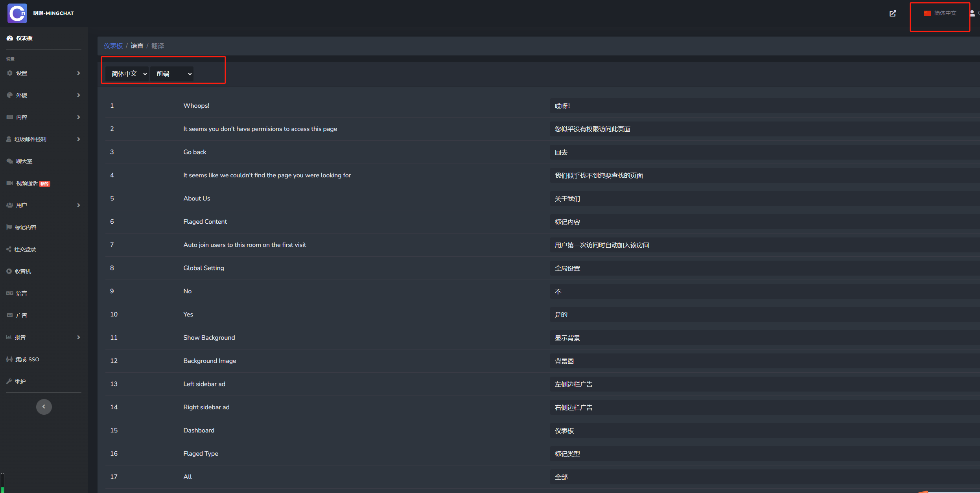Click the user profile icon at top right
This screenshot has width=980, height=493.
pos(972,13)
